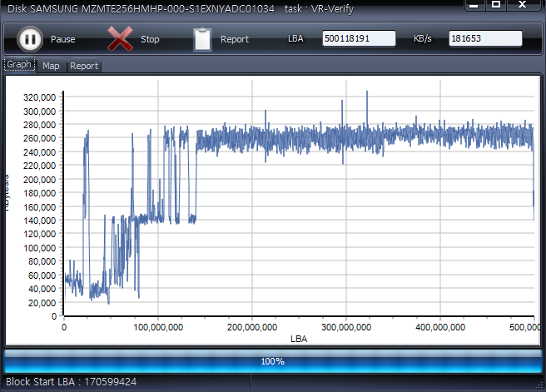Click the Report clipboard icon
This screenshot has width=546, height=392.
click(x=202, y=39)
